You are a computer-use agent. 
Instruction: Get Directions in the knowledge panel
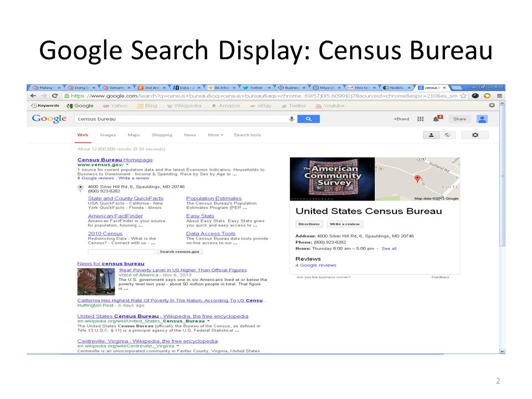(x=309, y=224)
